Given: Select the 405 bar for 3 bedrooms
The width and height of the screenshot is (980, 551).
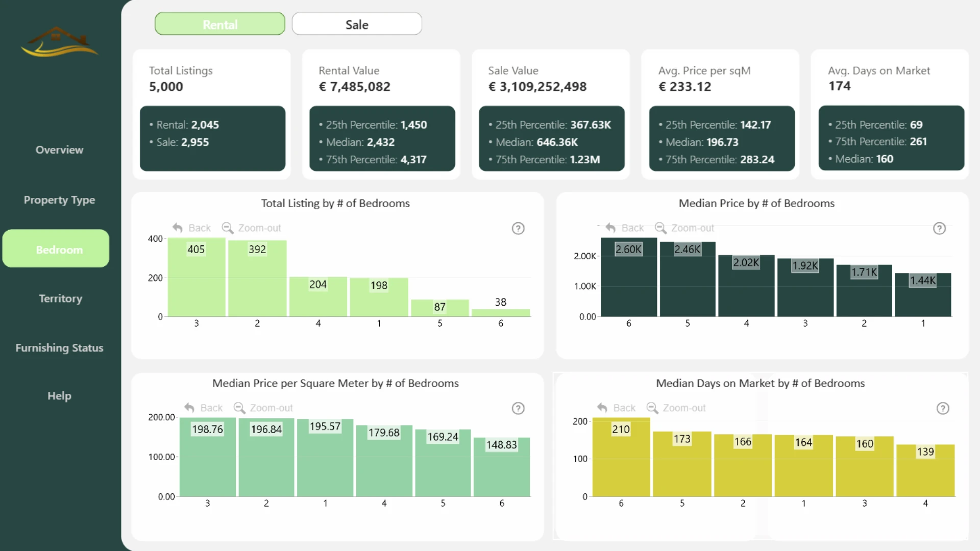Looking at the screenshot, I should pyautogui.click(x=197, y=277).
